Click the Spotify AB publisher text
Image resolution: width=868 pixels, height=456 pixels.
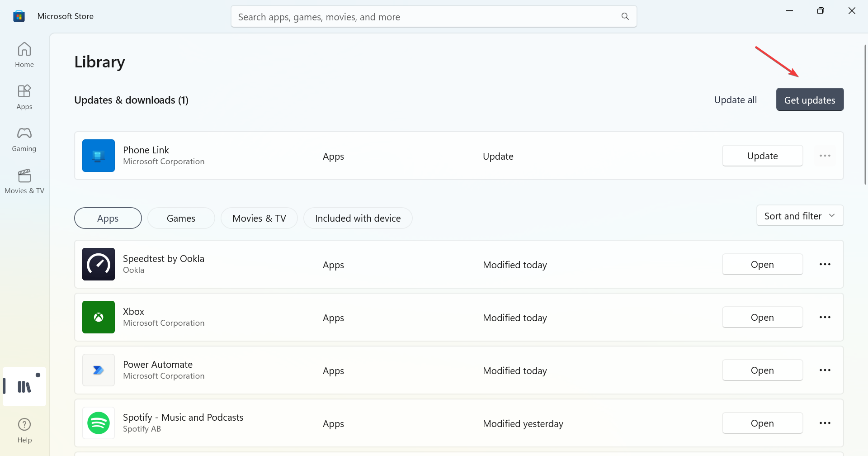click(142, 429)
